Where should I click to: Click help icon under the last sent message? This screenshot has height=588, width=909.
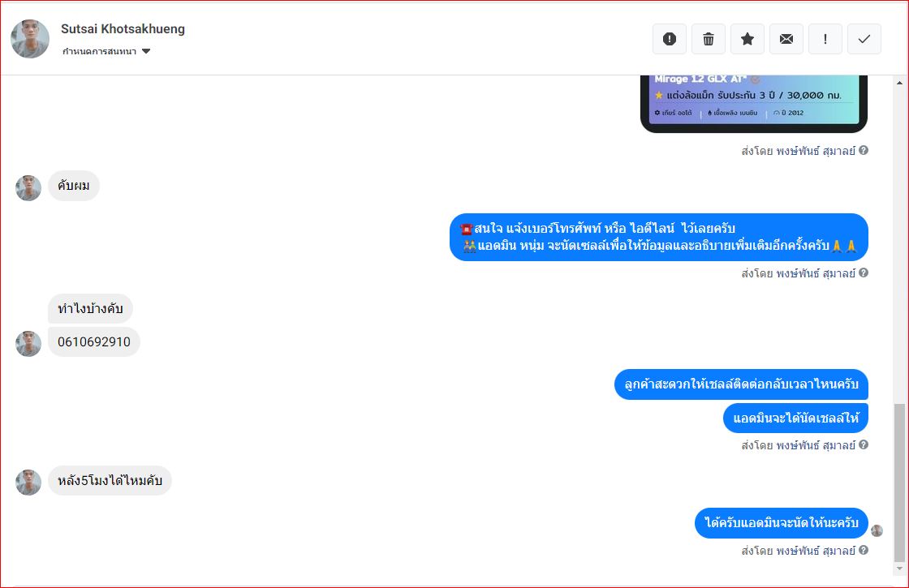pos(864,551)
